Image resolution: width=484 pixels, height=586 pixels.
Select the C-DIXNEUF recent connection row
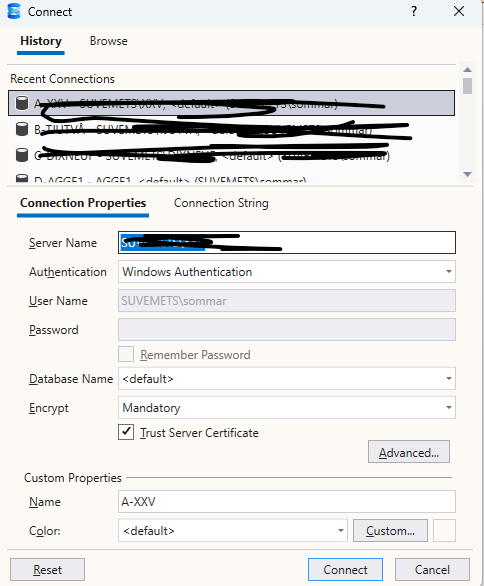click(231, 155)
